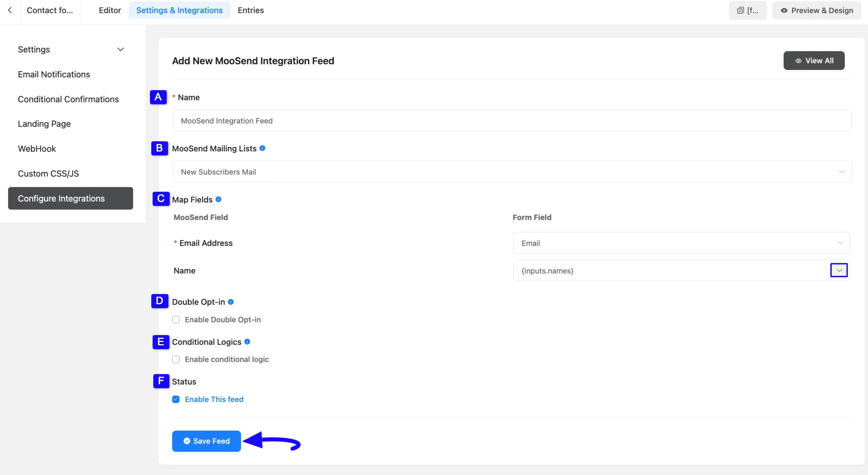
Task: Switch to the Editor tab
Action: click(110, 10)
